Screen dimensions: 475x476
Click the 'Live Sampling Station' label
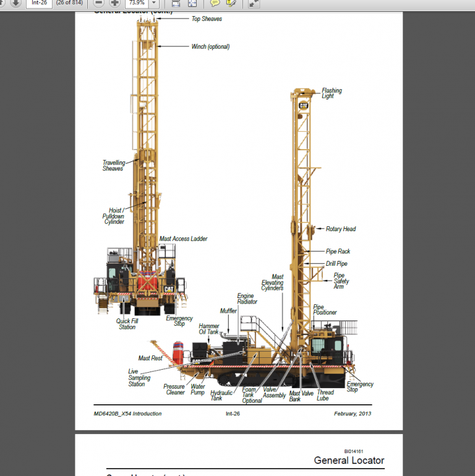[139, 378]
